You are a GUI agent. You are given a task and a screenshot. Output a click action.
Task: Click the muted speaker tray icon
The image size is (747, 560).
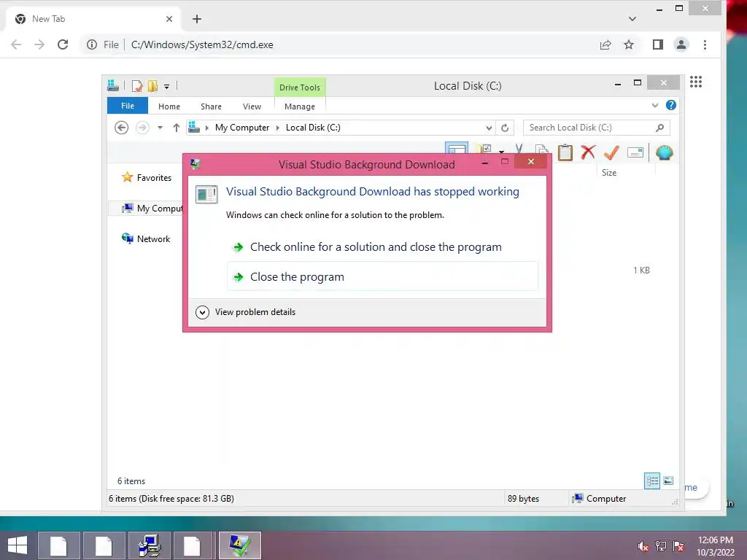[x=643, y=546]
